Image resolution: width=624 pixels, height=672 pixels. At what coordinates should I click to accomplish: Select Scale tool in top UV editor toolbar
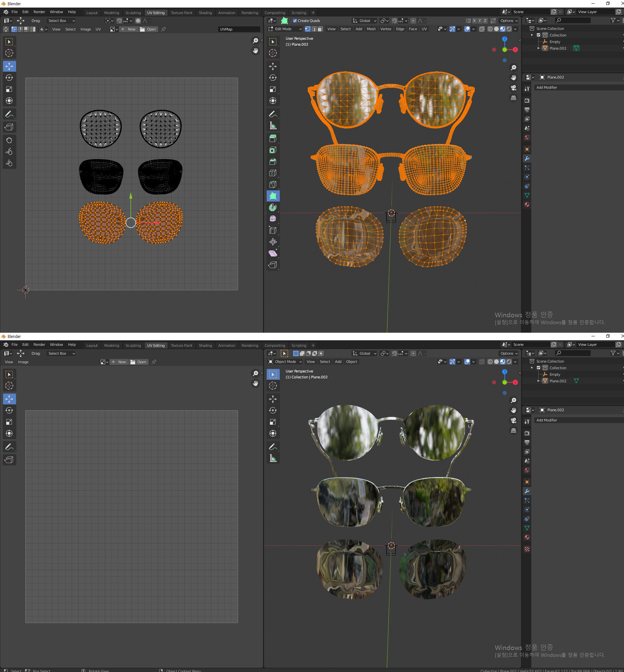[9, 89]
